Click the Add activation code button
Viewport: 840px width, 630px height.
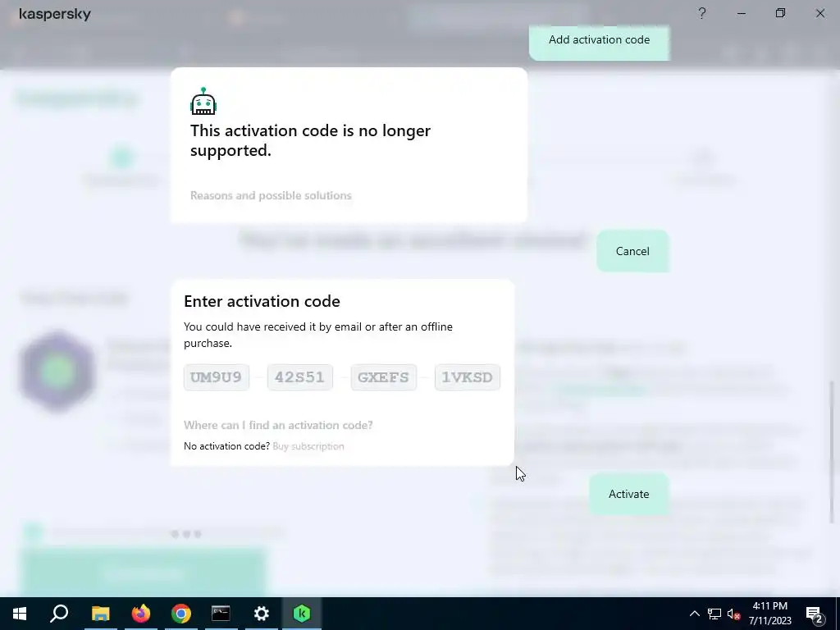pos(599,40)
